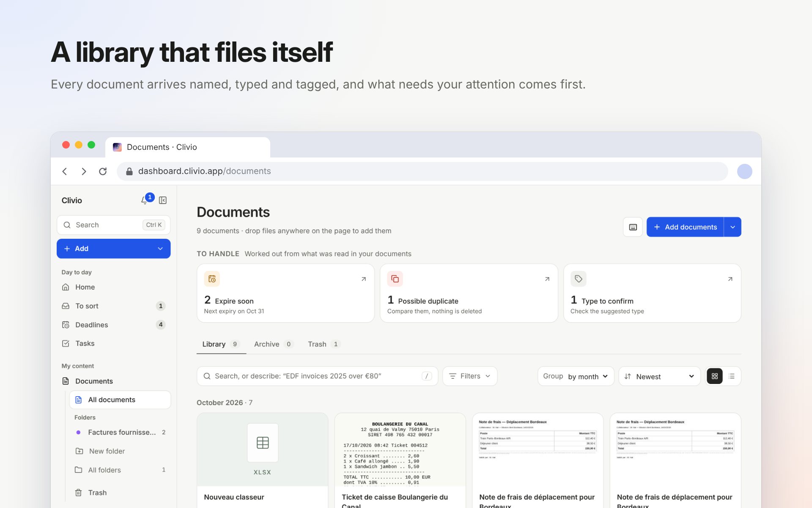812x508 pixels.
Task: Collapse the sidebar panel icon
Action: [x=163, y=200]
